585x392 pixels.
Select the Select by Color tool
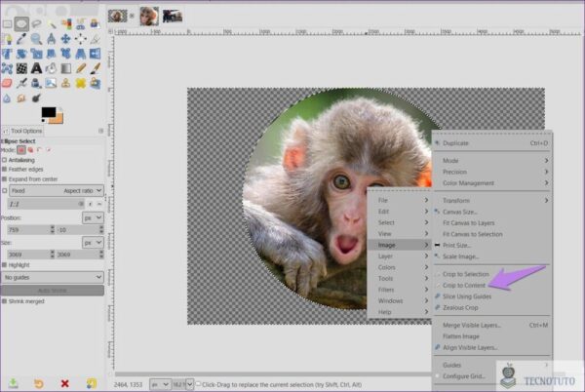(66, 24)
